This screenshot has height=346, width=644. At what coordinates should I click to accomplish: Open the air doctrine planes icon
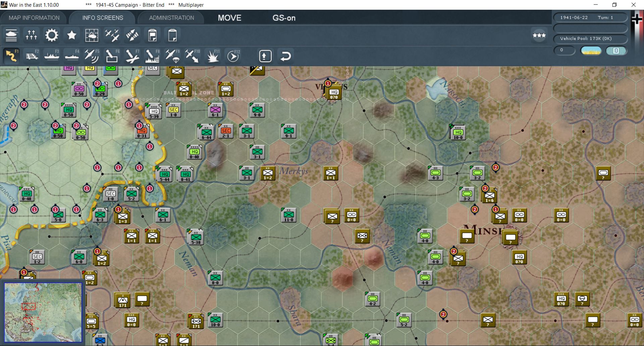point(112,35)
